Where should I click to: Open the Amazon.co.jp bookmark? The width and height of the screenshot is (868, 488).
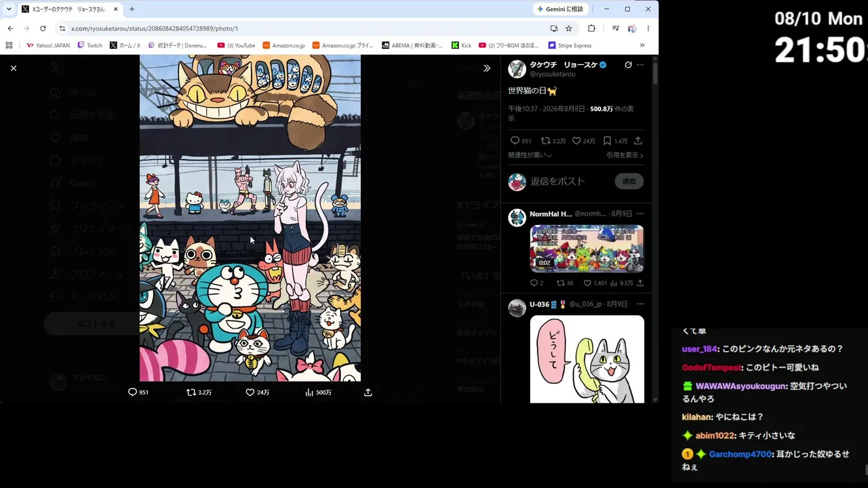point(283,45)
